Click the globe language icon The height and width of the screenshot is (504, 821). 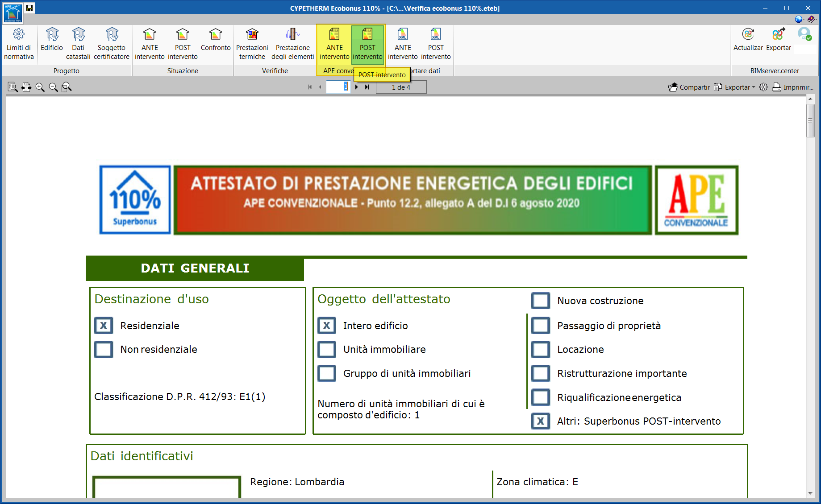point(798,19)
